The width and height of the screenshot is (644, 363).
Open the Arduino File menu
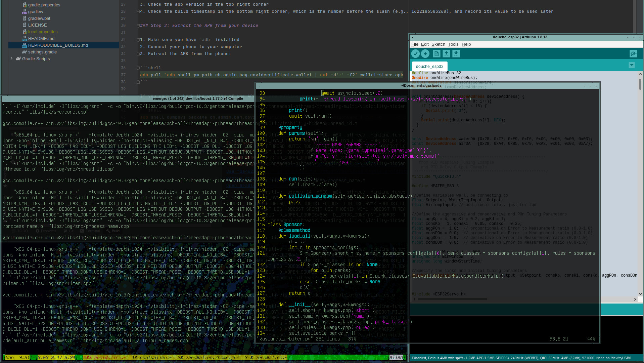[x=415, y=44]
